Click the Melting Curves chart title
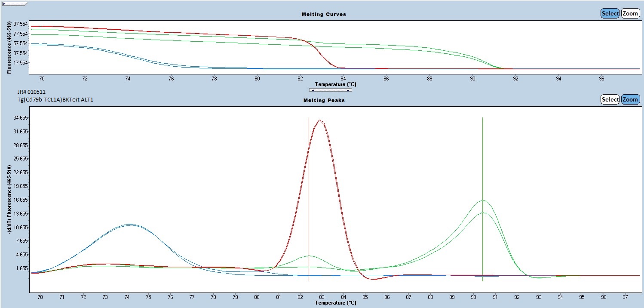Screen dimensions: 644x308 click(324, 14)
